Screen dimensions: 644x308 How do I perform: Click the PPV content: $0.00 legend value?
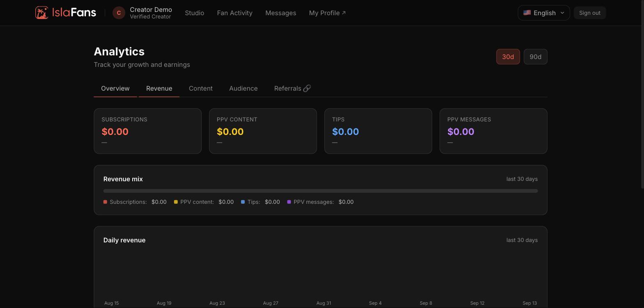[x=226, y=202]
